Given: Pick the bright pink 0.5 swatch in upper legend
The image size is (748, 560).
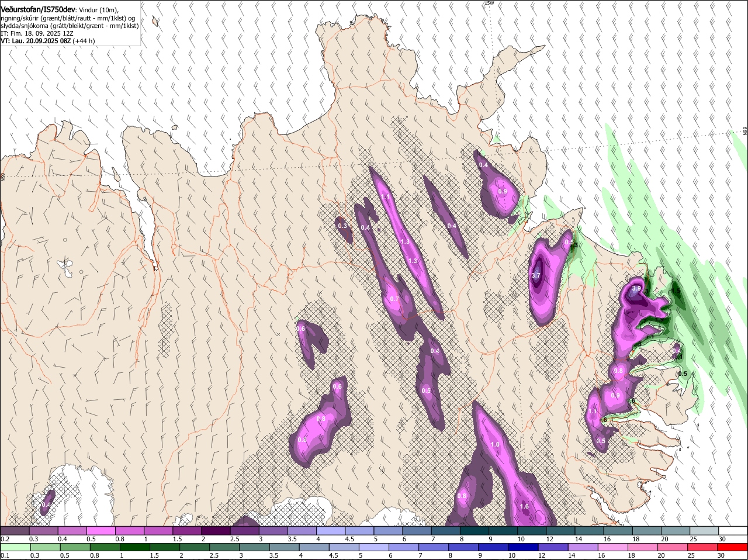Looking at the screenshot, I should coord(101,531).
